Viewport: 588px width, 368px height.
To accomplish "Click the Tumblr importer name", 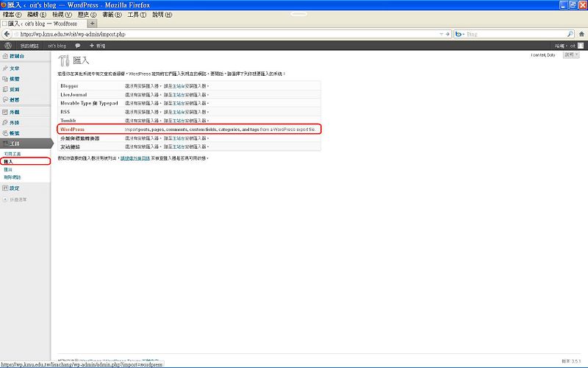I will (x=68, y=121).
